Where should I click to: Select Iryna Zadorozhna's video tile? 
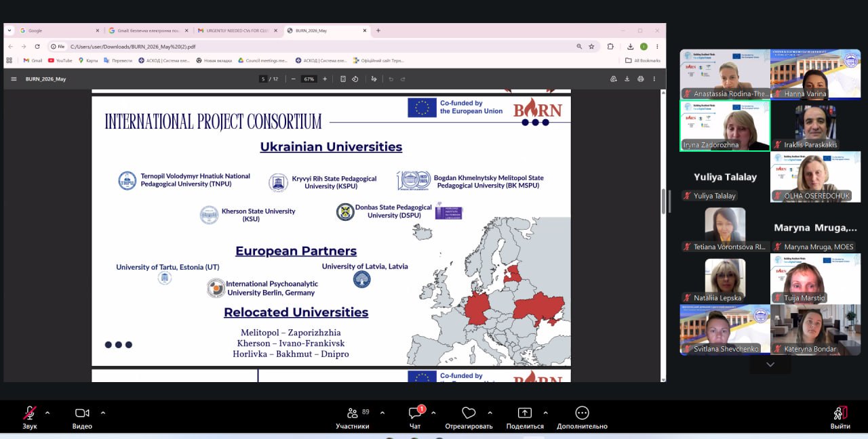coord(725,125)
